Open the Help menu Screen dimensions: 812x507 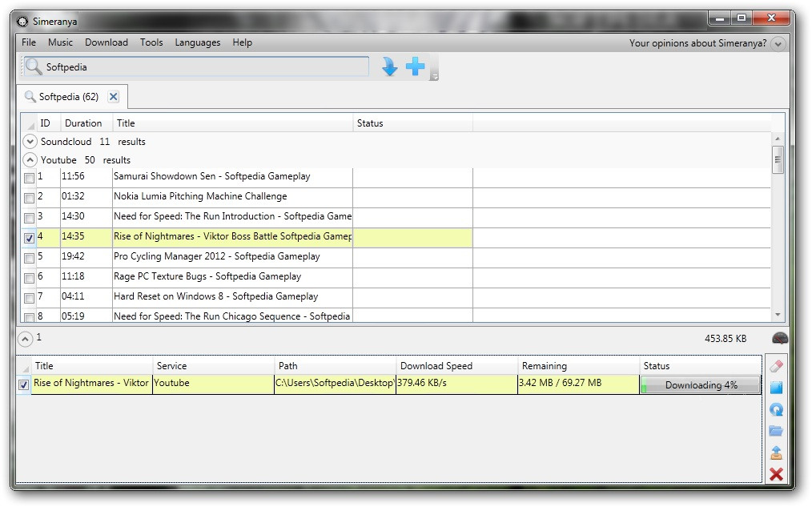pos(243,42)
